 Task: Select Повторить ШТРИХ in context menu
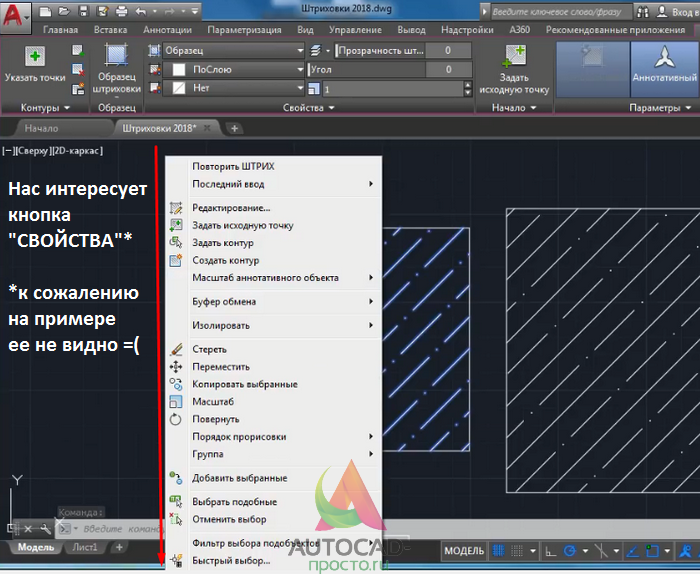point(275,166)
